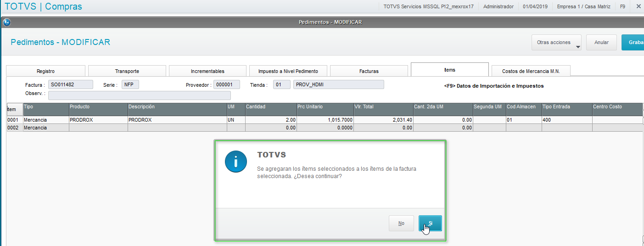
Task: Click the Descripción column header
Action: click(177, 109)
